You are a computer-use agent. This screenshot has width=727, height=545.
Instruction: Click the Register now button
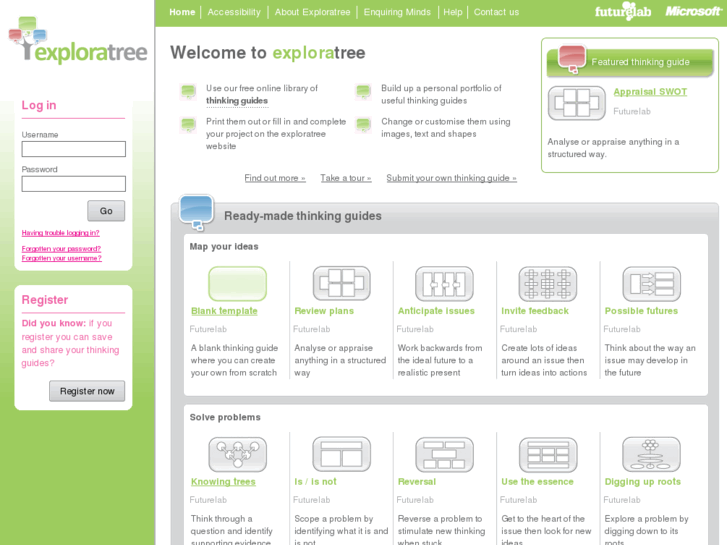[x=87, y=391]
